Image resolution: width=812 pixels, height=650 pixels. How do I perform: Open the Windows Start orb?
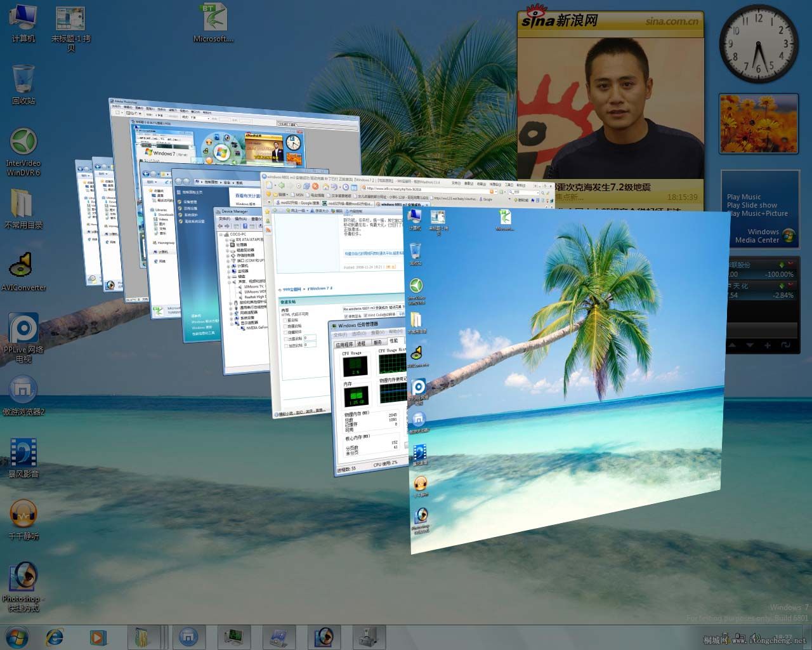click(x=17, y=637)
